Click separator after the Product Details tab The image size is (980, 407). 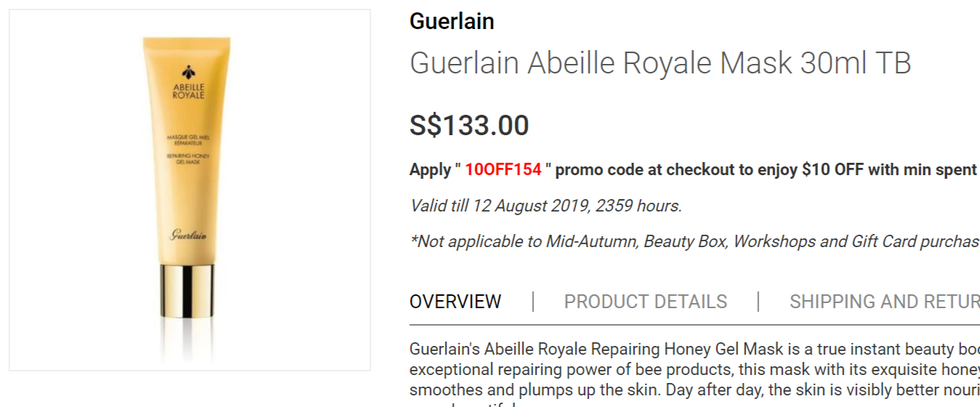pyautogui.click(x=758, y=302)
